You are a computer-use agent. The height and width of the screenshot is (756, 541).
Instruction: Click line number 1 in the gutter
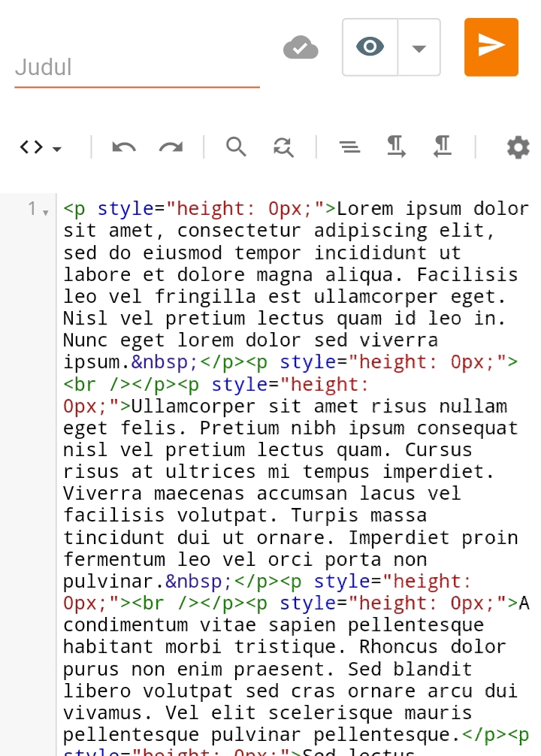[32, 209]
